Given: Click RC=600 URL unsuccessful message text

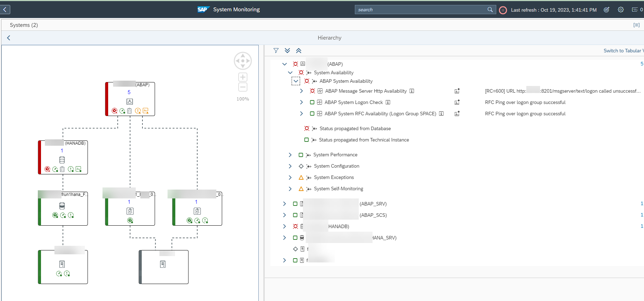Looking at the screenshot, I should click(x=563, y=91).
